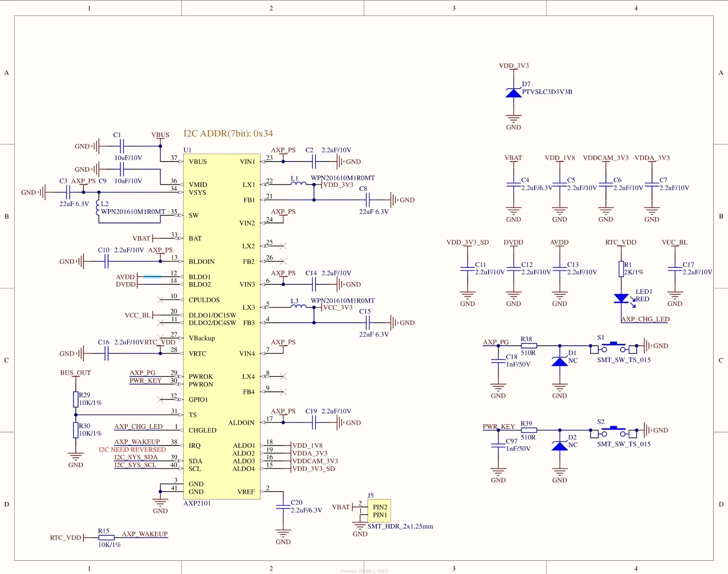Select the R29 resistor symbol
Screen dimensions: 728x574
click(76, 399)
